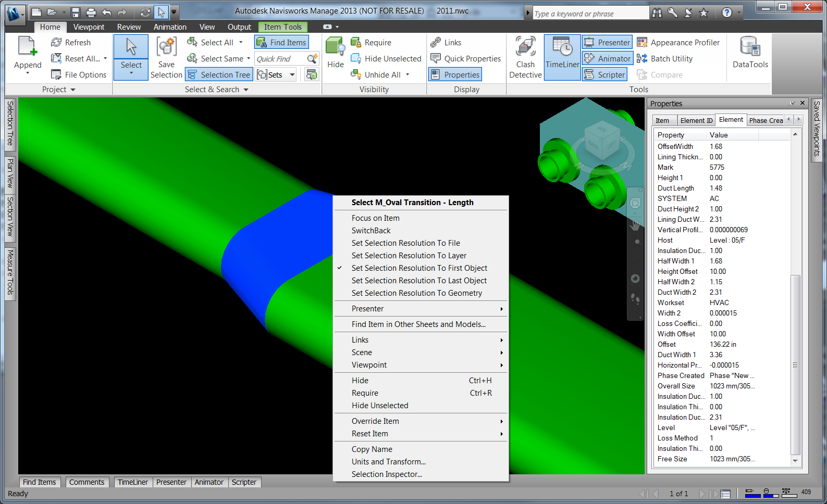The image size is (827, 504).
Task: Open File Options icon
Action: (56, 75)
